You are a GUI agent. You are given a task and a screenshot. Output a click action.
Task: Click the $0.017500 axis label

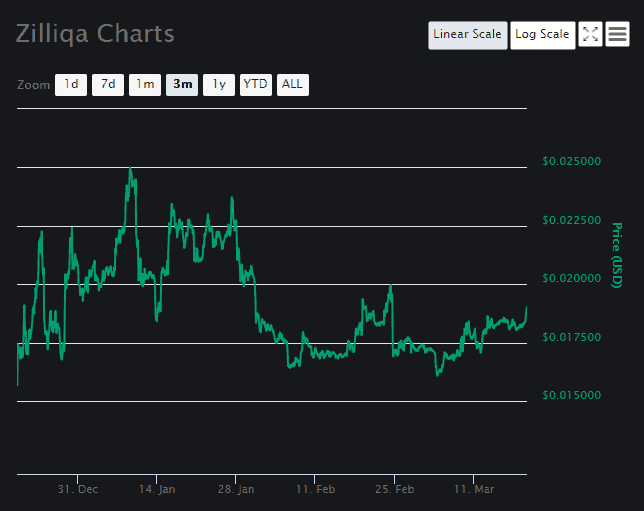(x=571, y=337)
